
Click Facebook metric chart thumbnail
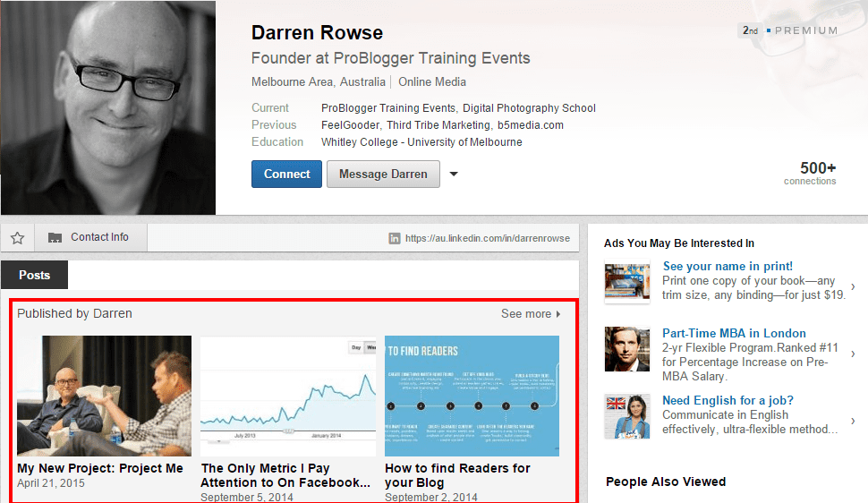pyautogui.click(x=288, y=396)
